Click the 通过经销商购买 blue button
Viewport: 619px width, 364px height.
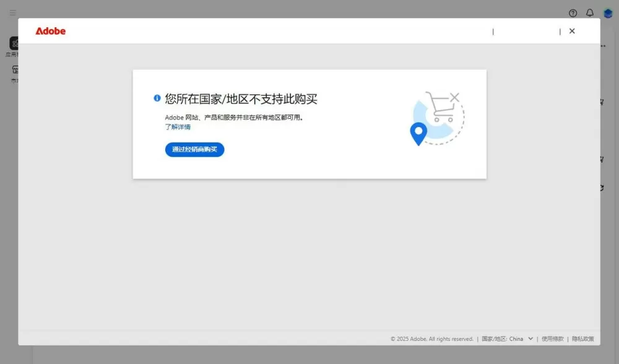194,149
